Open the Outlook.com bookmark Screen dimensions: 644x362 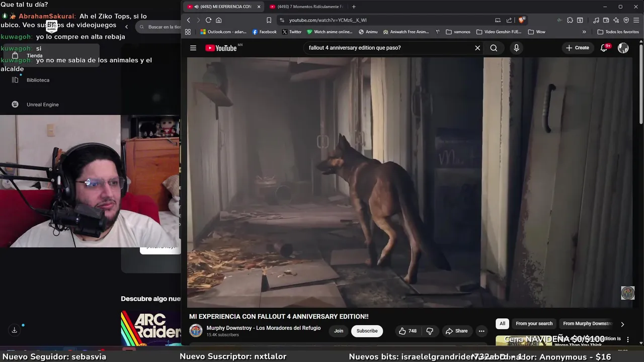tap(223, 32)
